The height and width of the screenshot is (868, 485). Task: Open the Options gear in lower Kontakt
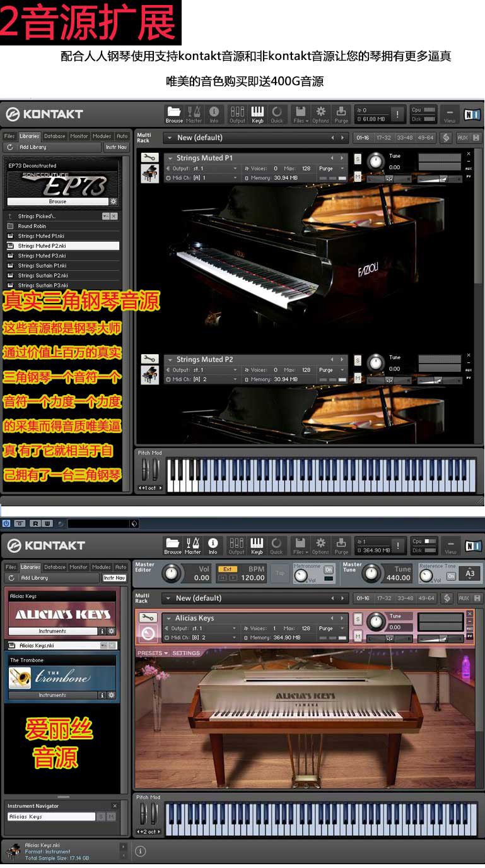[320, 545]
